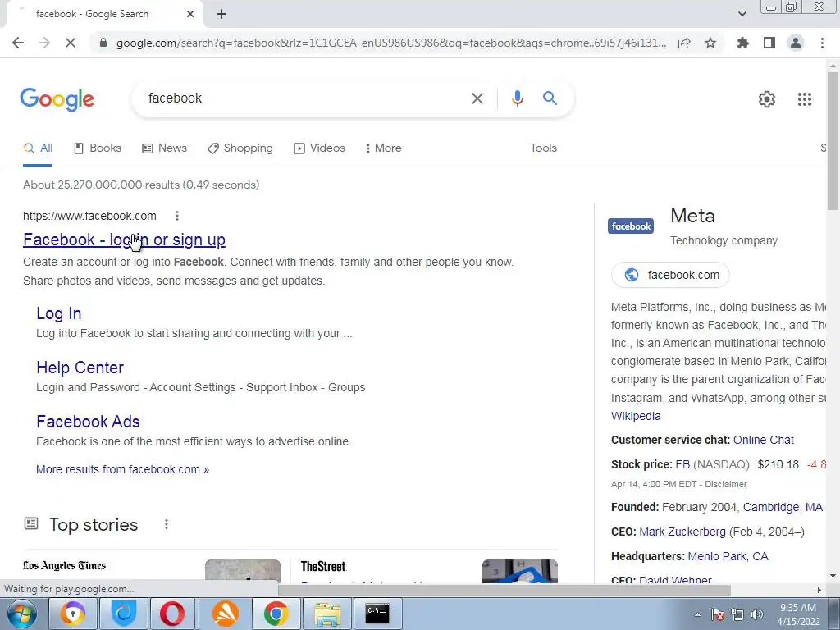Expand the More search filters menu
The image size is (840, 630).
tap(384, 148)
